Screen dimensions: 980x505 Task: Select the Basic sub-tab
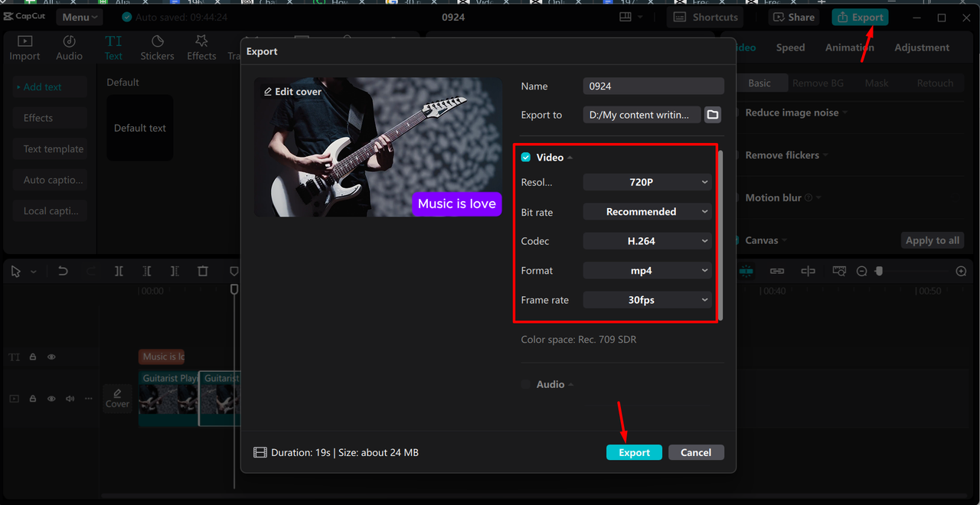tap(759, 83)
